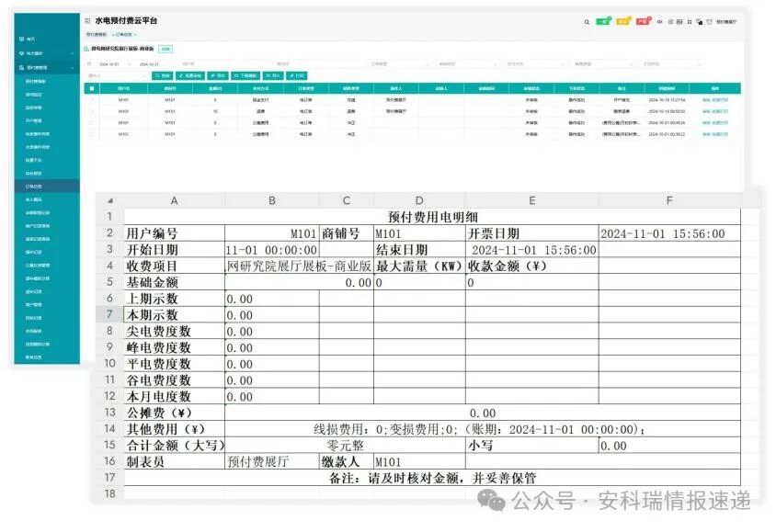Image resolution: width=776 pixels, height=532 pixels.
Task: Click the 预付费展厅 cell in row 16
Action: [272, 461]
